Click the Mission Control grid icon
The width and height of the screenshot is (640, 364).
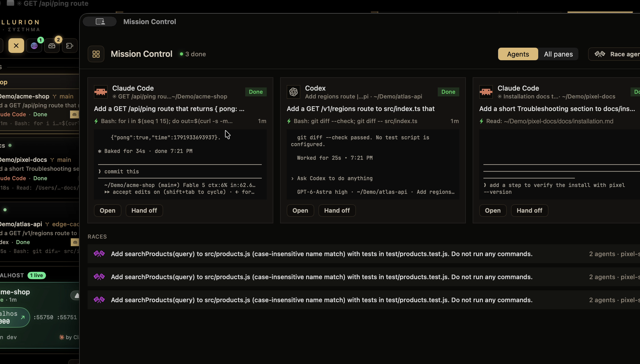pyautogui.click(x=96, y=54)
